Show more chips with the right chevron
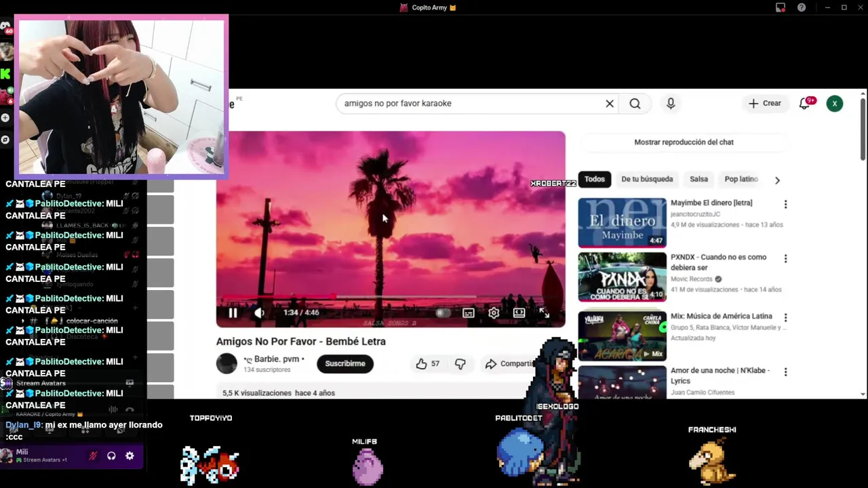 click(777, 180)
